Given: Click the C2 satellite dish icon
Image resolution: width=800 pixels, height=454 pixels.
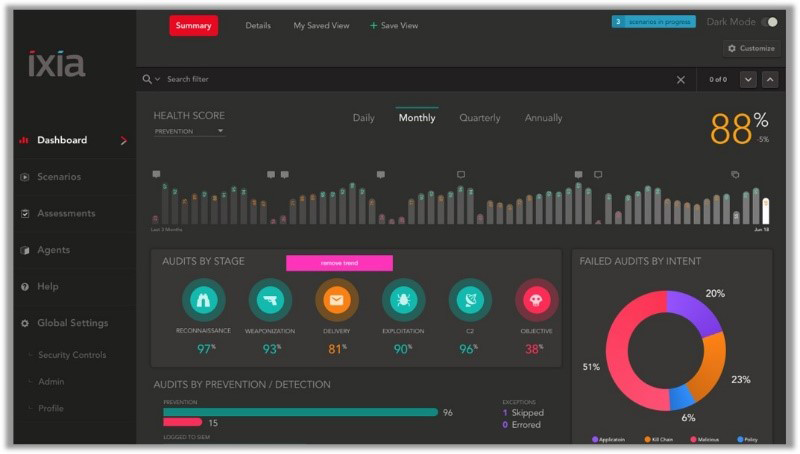Looking at the screenshot, I should [x=470, y=299].
